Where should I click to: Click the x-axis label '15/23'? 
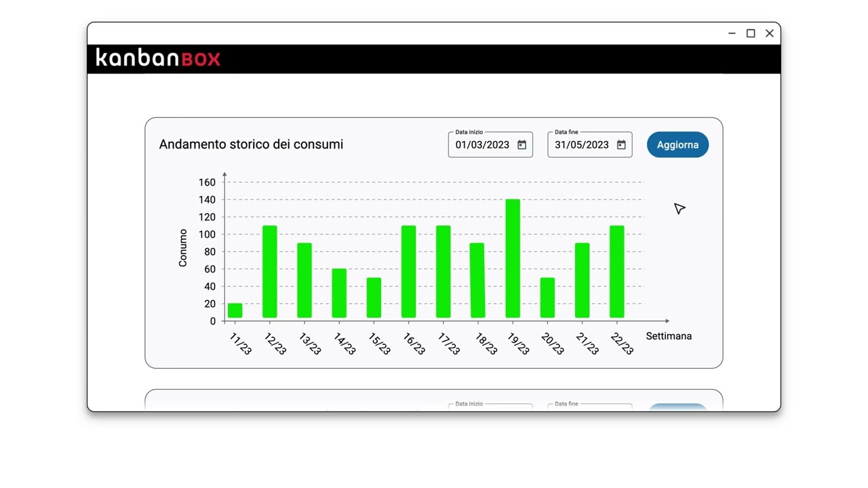click(379, 344)
